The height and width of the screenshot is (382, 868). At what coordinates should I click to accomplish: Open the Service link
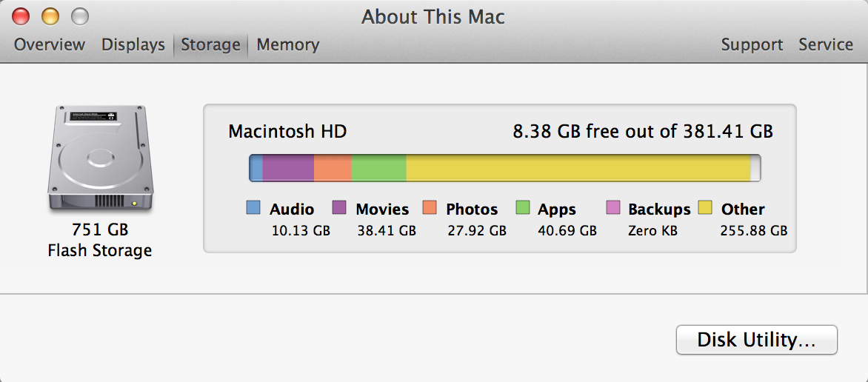coord(826,44)
